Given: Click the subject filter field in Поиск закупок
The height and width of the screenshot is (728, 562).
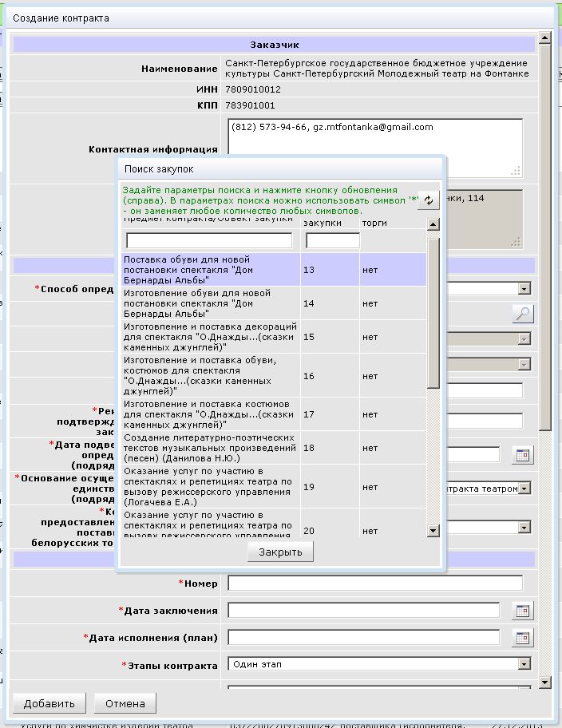Looking at the screenshot, I should 209,240.
